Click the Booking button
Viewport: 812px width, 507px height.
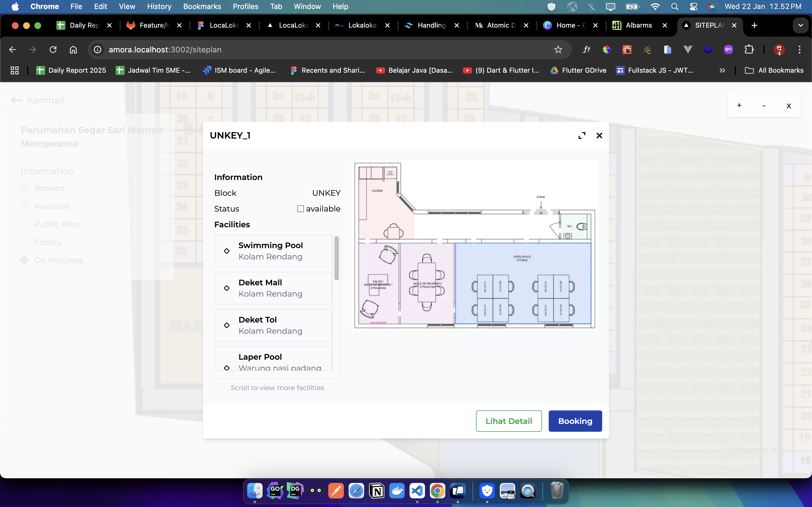coord(575,421)
